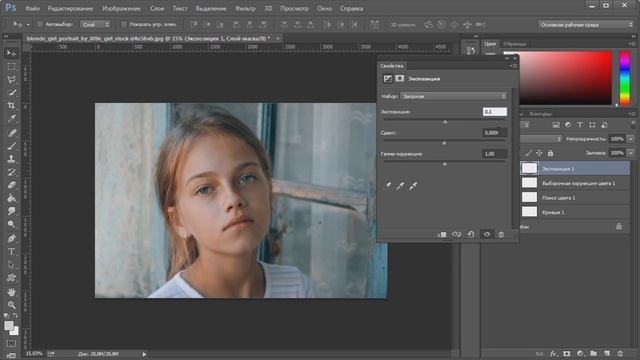Screen dimensions: 640x360
Task: Select the Zoom tool in the toolbox
Action: 11,305
